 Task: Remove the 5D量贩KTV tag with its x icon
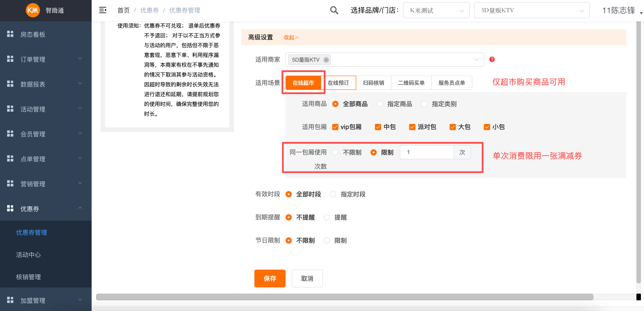(x=326, y=60)
